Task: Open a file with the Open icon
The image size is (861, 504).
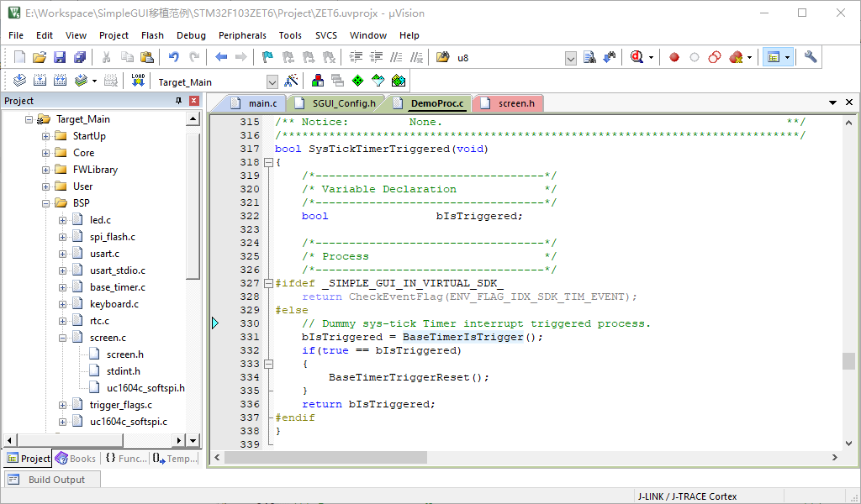Action: (40, 57)
